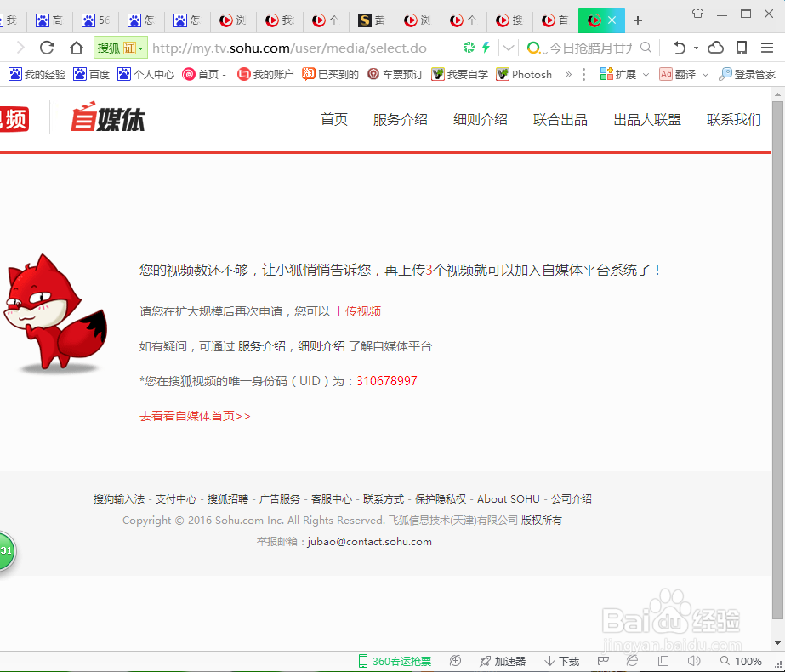Open the 我的账户 bookmark
This screenshot has width=785, height=672.
click(265, 75)
